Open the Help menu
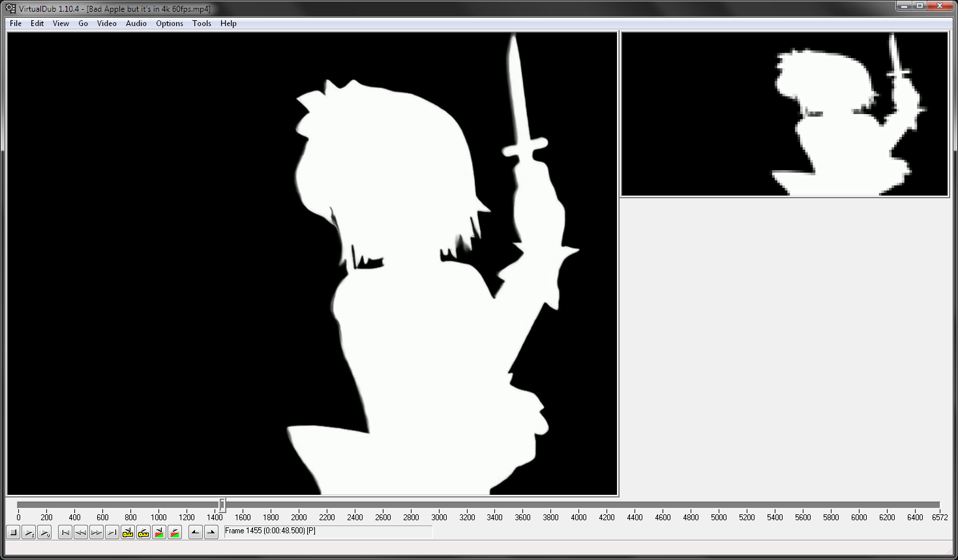 (228, 23)
